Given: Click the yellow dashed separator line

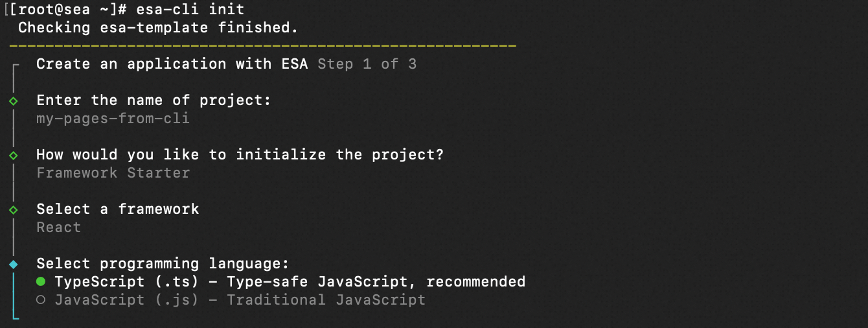Looking at the screenshot, I should pos(262,46).
